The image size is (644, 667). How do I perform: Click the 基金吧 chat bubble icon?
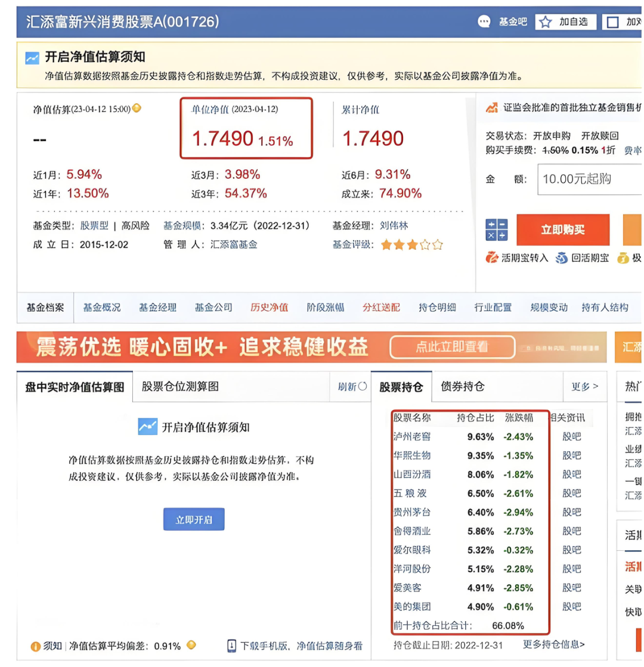pos(484,22)
